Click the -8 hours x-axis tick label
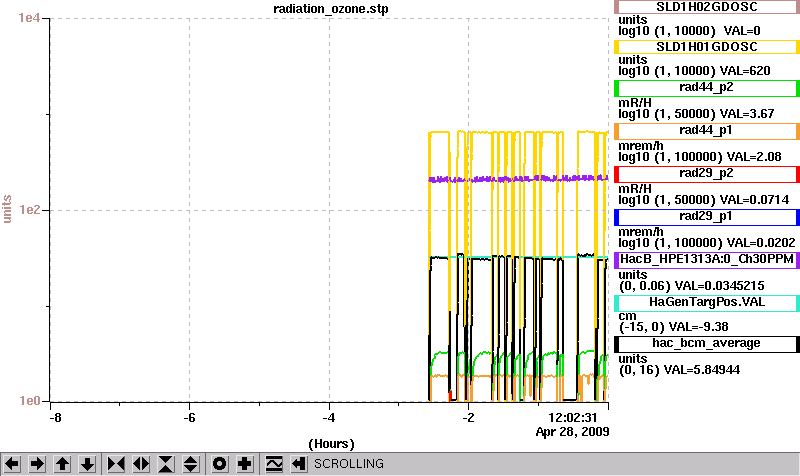This screenshot has height=476, width=800. click(55, 418)
